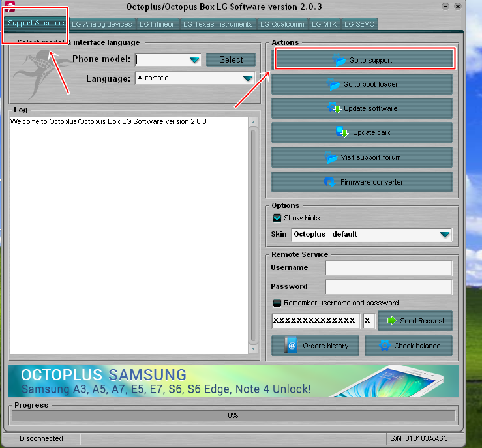Click the address book icon on Orders history
This screenshot has width=482, height=448.
pyautogui.click(x=291, y=346)
